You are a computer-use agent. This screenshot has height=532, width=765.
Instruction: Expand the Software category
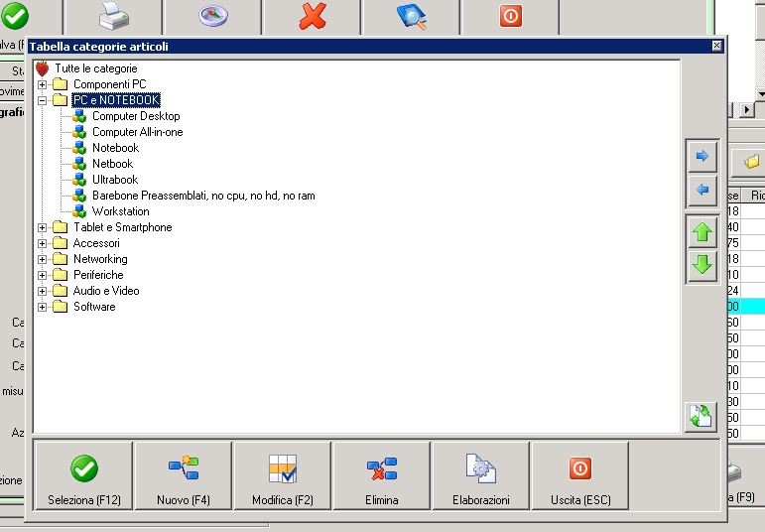coord(43,307)
